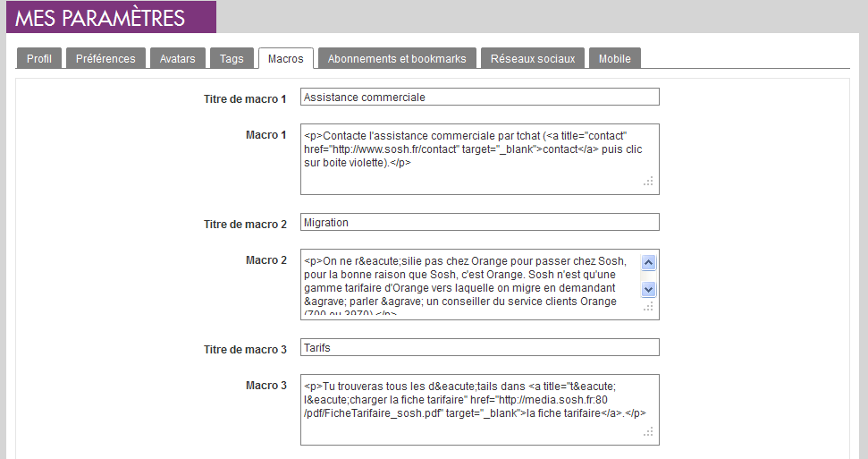
Task: Click the active Macros tab
Action: [286, 59]
